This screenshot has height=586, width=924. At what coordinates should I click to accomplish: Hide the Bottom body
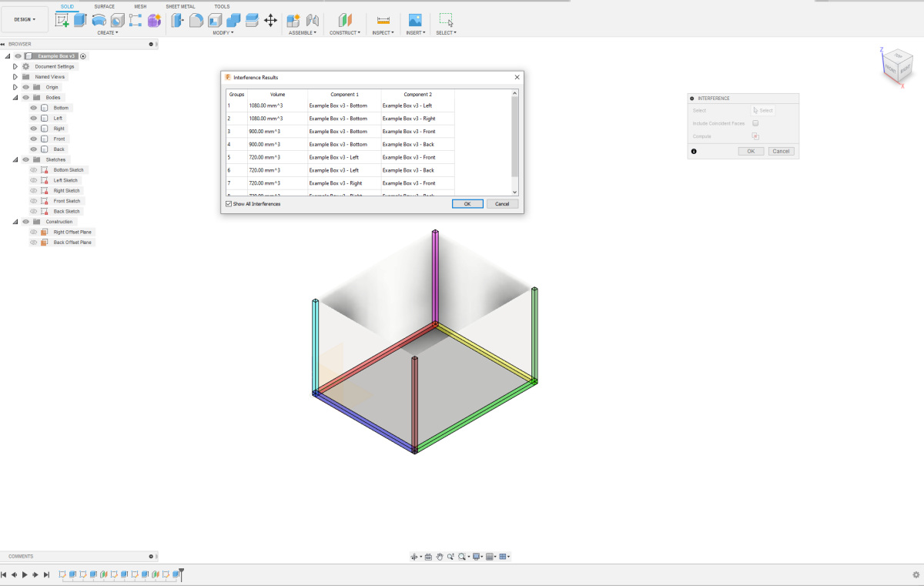point(33,108)
